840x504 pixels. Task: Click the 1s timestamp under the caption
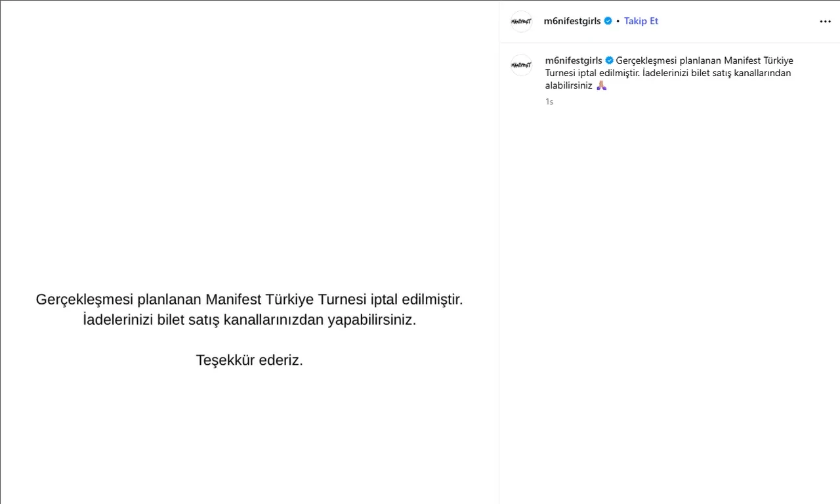point(549,102)
